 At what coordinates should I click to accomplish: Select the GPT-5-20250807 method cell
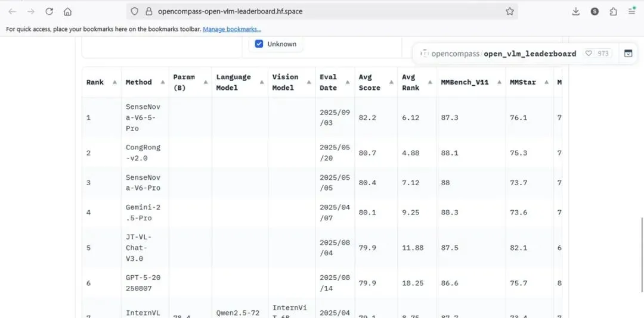145,283
